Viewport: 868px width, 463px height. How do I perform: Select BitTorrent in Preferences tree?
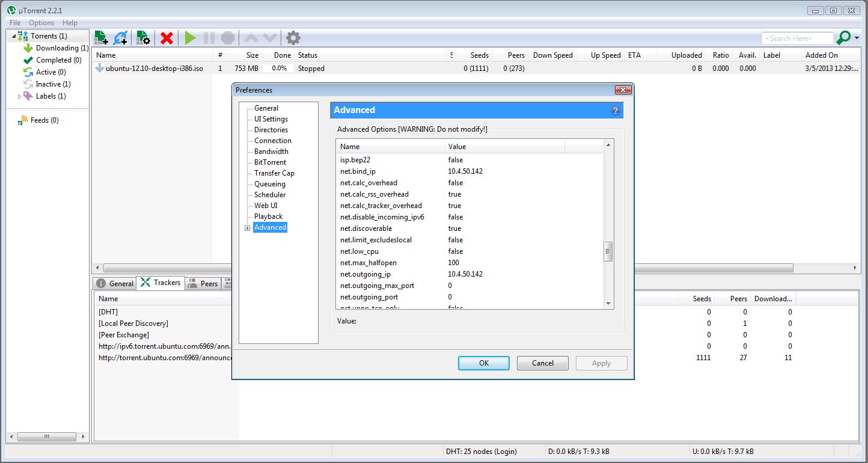pos(270,162)
